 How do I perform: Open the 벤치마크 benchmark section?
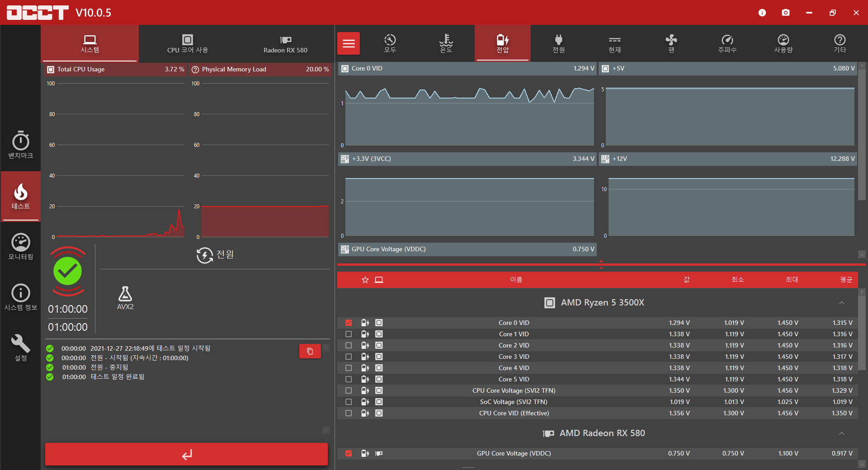coord(20,145)
